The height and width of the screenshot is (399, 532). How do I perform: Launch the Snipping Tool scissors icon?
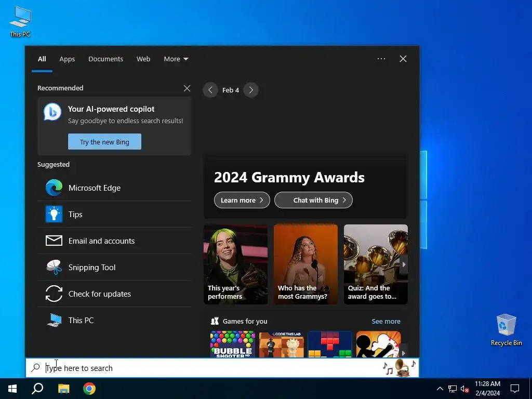tap(54, 267)
